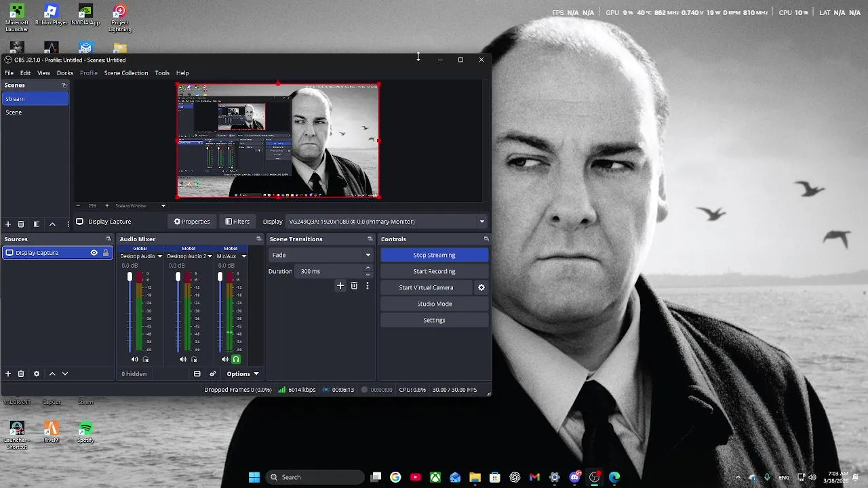Add a source with the plus icon

pos(8,373)
